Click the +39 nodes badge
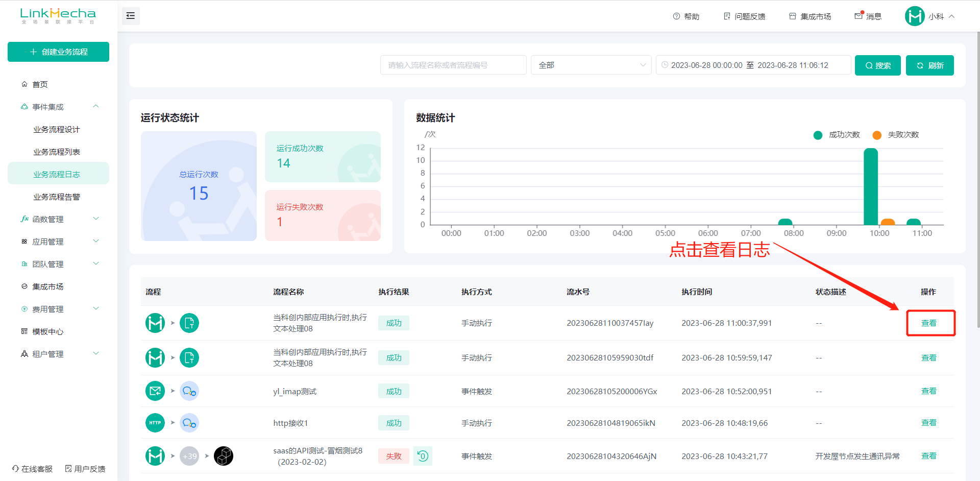The width and height of the screenshot is (980, 481). tap(189, 456)
